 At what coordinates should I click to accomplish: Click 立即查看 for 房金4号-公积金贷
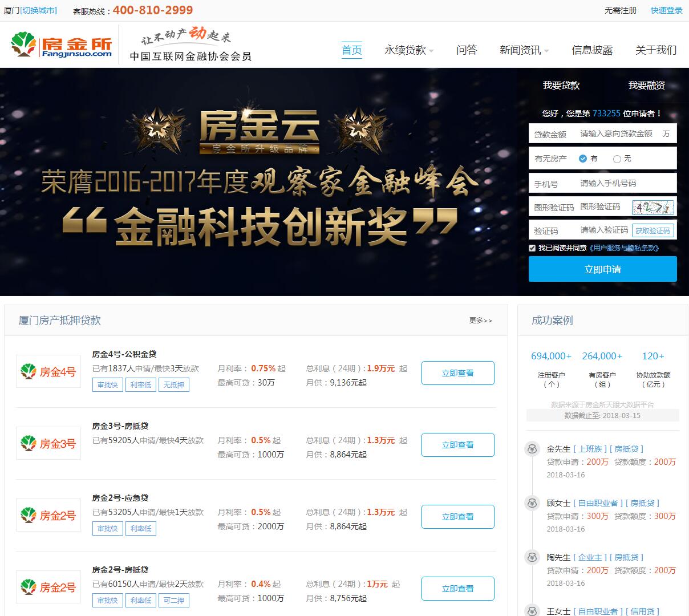458,373
